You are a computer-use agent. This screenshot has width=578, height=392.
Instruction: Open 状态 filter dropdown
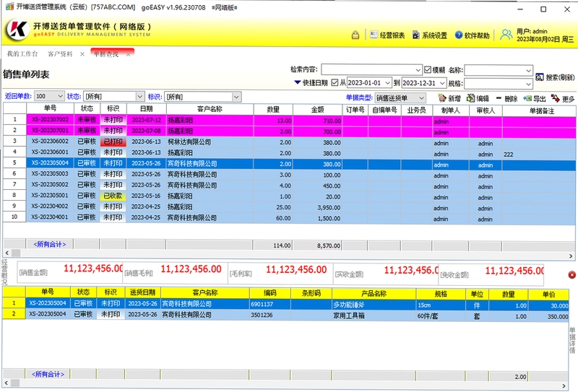click(x=139, y=97)
